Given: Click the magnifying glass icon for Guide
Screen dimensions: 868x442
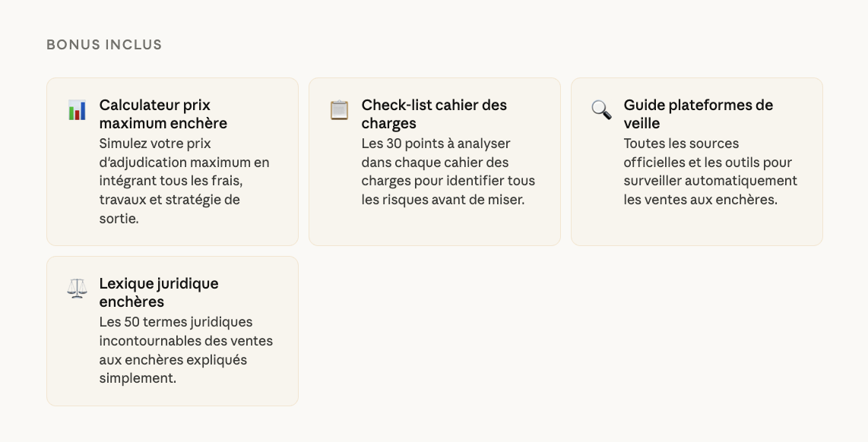Looking at the screenshot, I should tap(601, 110).
